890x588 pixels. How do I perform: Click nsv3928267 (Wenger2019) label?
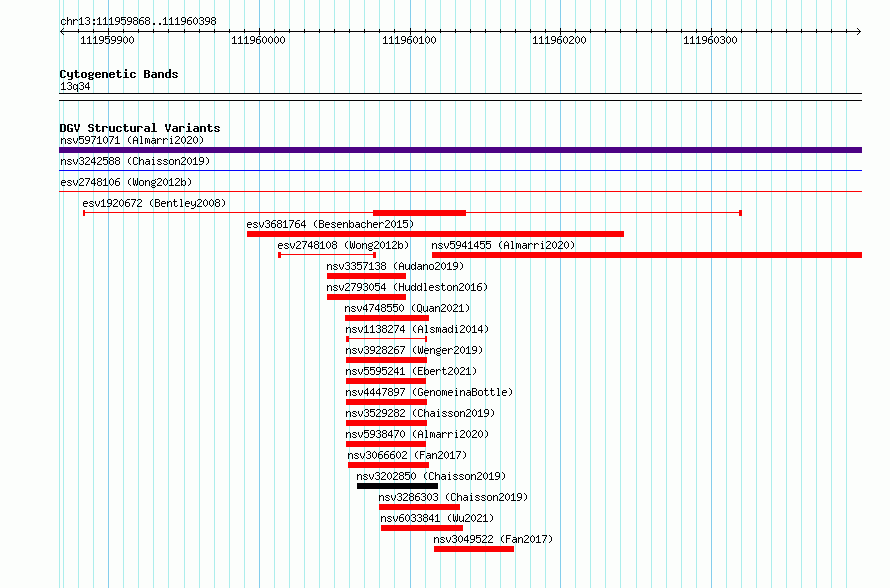coord(414,350)
